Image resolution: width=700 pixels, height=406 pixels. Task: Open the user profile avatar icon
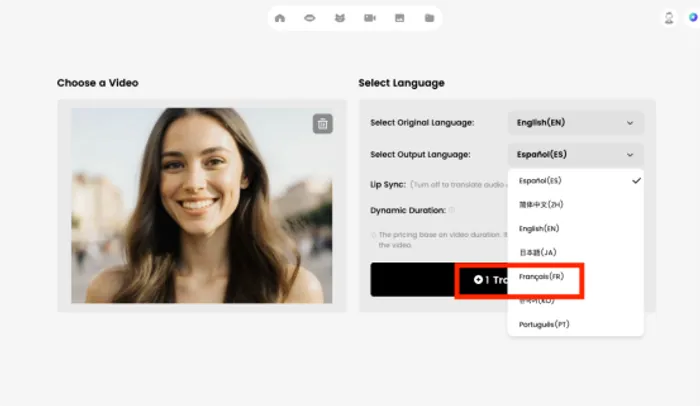(669, 18)
